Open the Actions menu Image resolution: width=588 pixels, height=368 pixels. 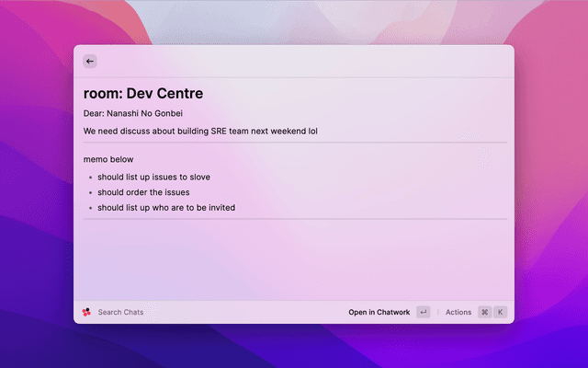[x=458, y=312]
